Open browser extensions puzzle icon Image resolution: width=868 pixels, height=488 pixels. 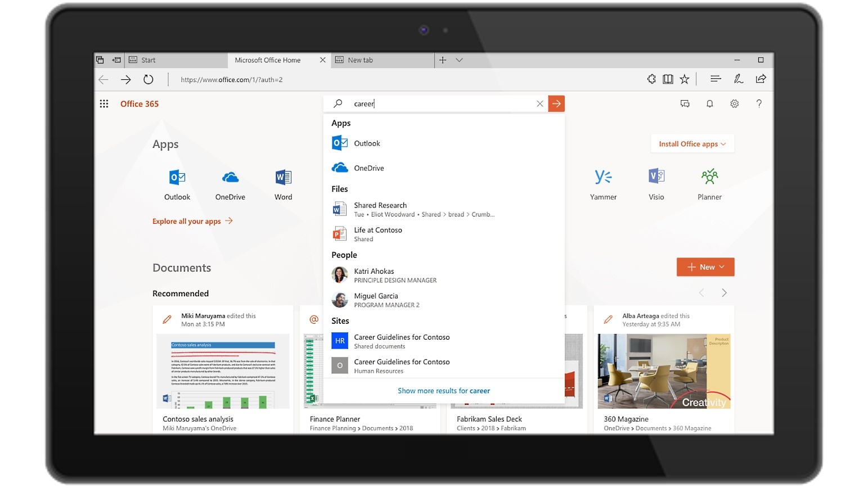click(x=651, y=79)
